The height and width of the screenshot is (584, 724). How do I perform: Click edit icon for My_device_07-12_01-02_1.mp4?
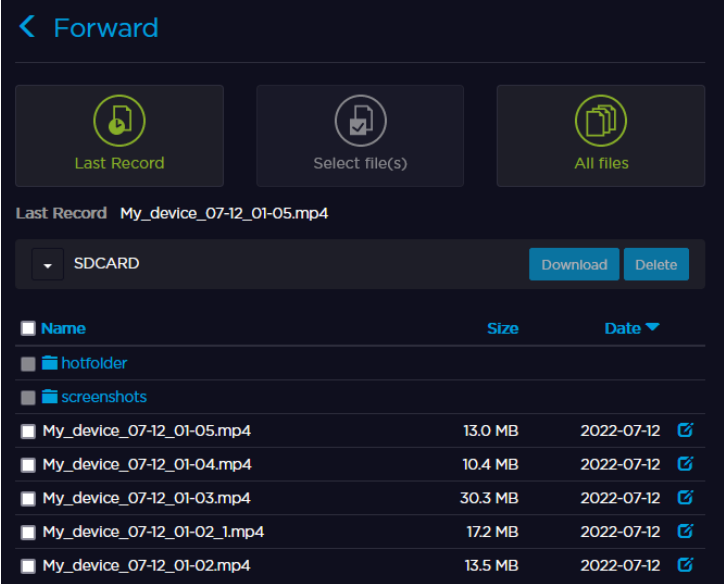[x=685, y=531]
